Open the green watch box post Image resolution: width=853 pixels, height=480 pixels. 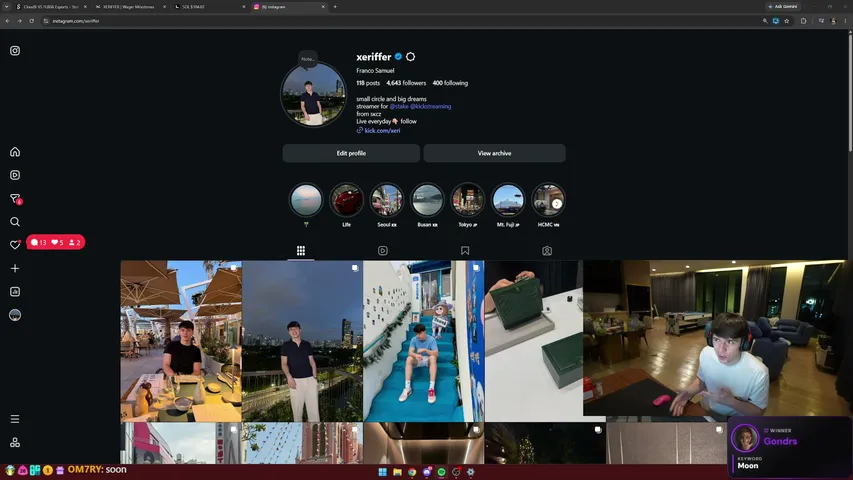[534, 341]
